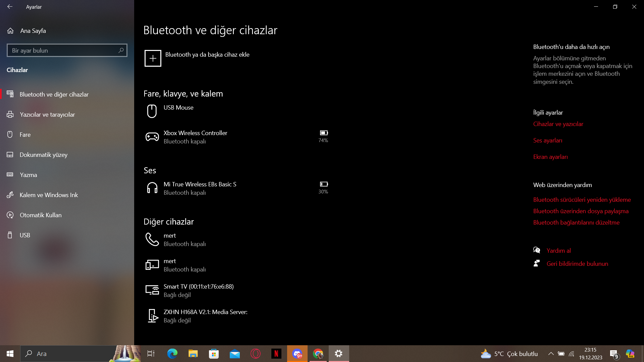Image resolution: width=644 pixels, height=362 pixels.
Task: Click the phone icon for the mert device
Action: 152,239
